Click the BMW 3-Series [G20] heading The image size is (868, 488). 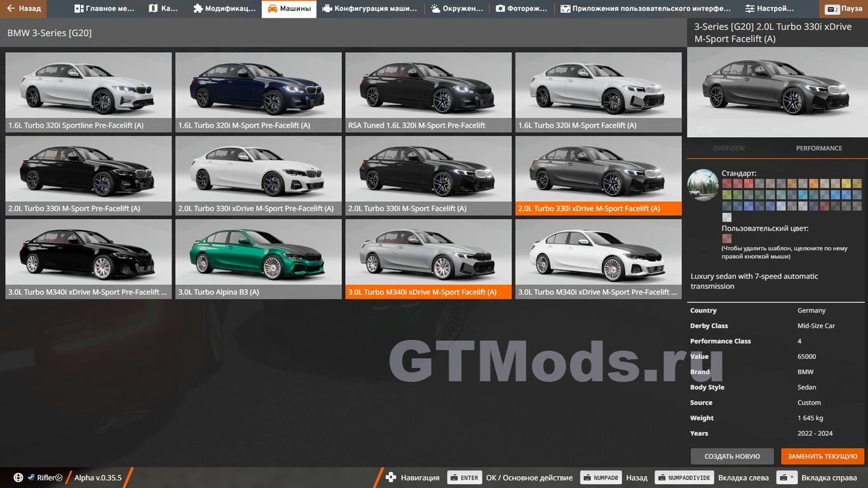coord(50,32)
